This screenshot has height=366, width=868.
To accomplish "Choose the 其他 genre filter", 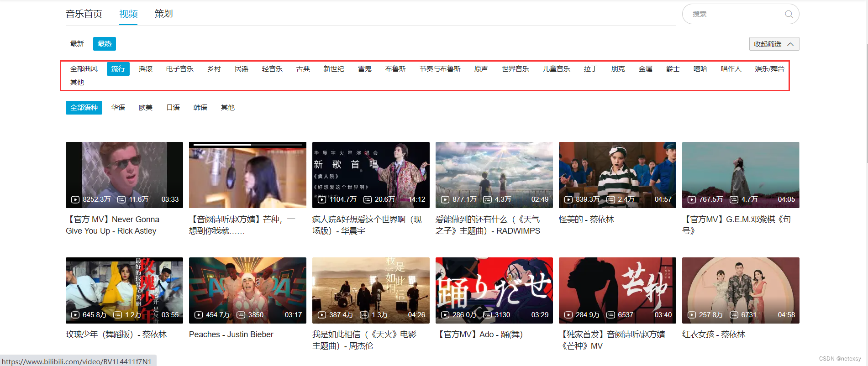I will pos(77,83).
